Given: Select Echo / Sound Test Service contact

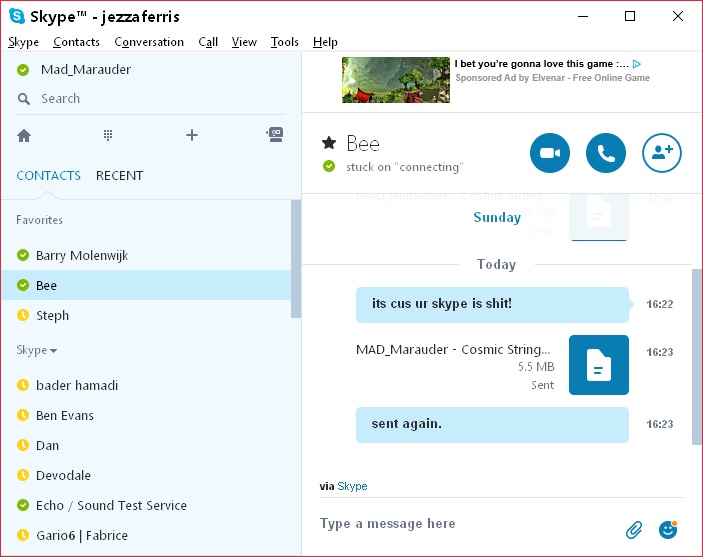Looking at the screenshot, I should 146,505.
